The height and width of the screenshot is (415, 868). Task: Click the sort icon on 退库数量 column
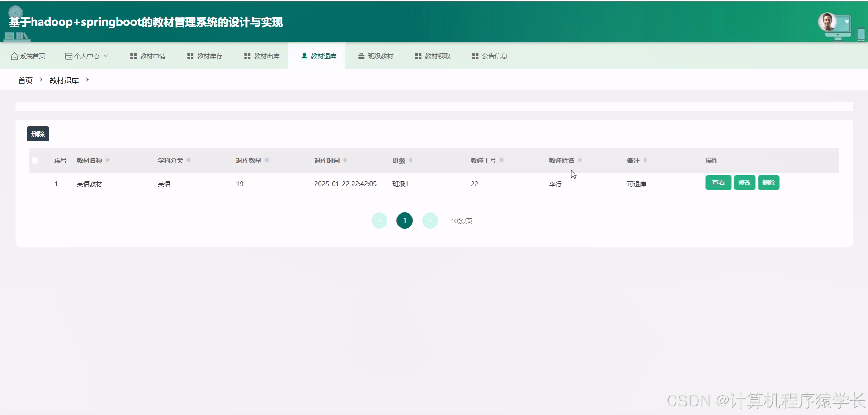click(267, 160)
